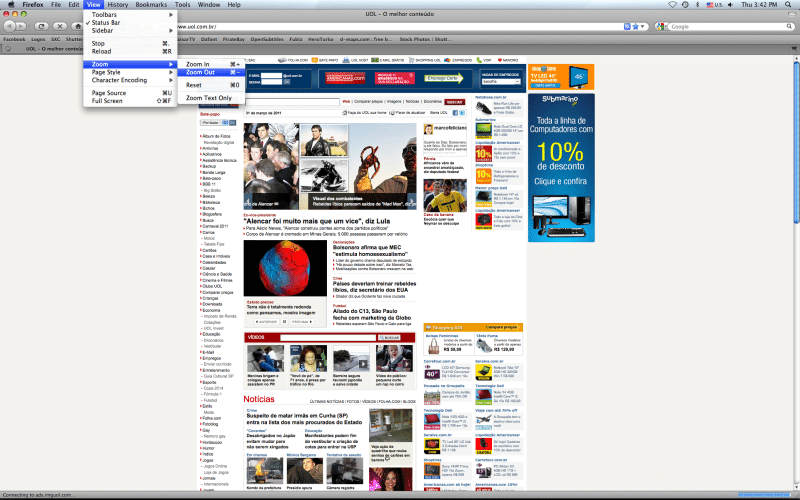Image resolution: width=800 pixels, height=500 pixels.
Task: Click the Google search input field
Action: (727, 27)
